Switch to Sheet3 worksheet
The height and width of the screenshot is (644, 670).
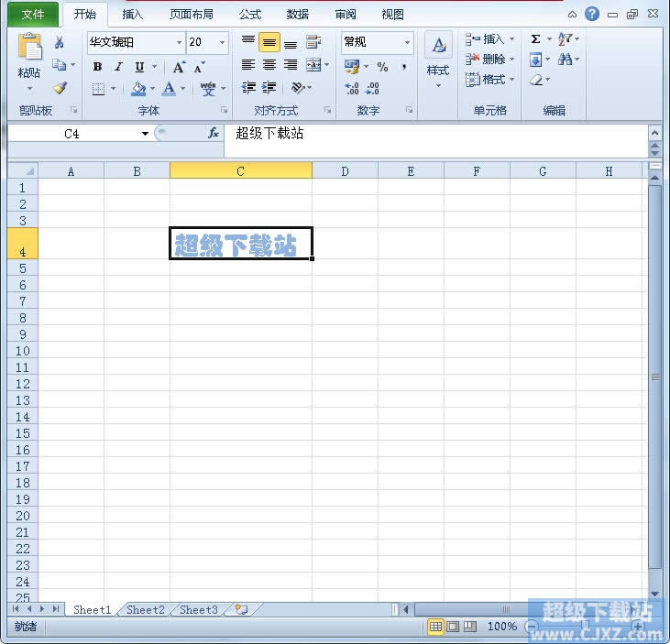199,610
